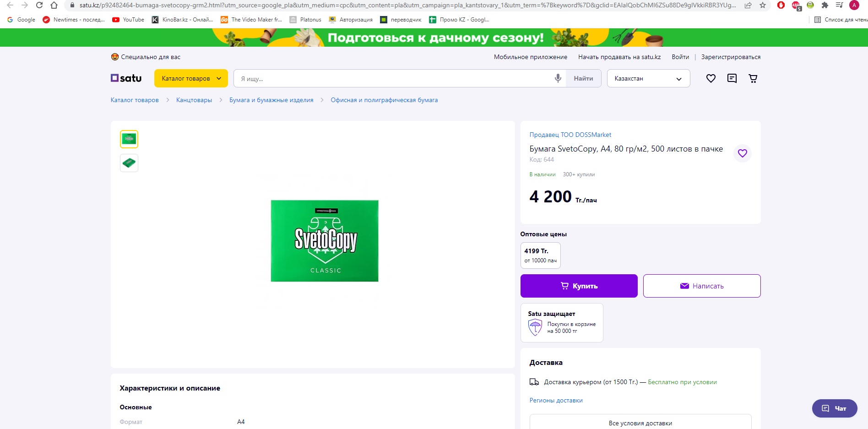
Task: Go to Канцтовары breadcrumb
Action: [194, 100]
